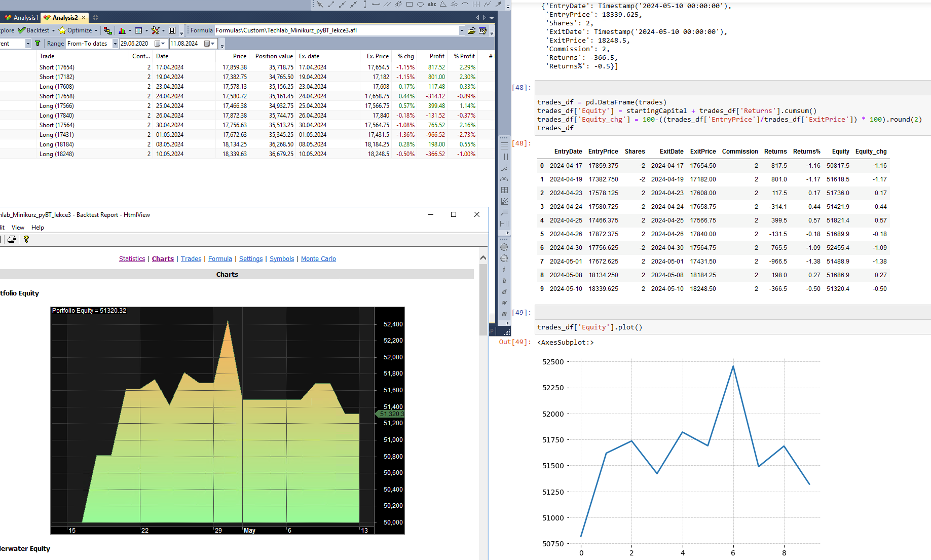Select the text abc drawing tool

(x=432, y=5)
